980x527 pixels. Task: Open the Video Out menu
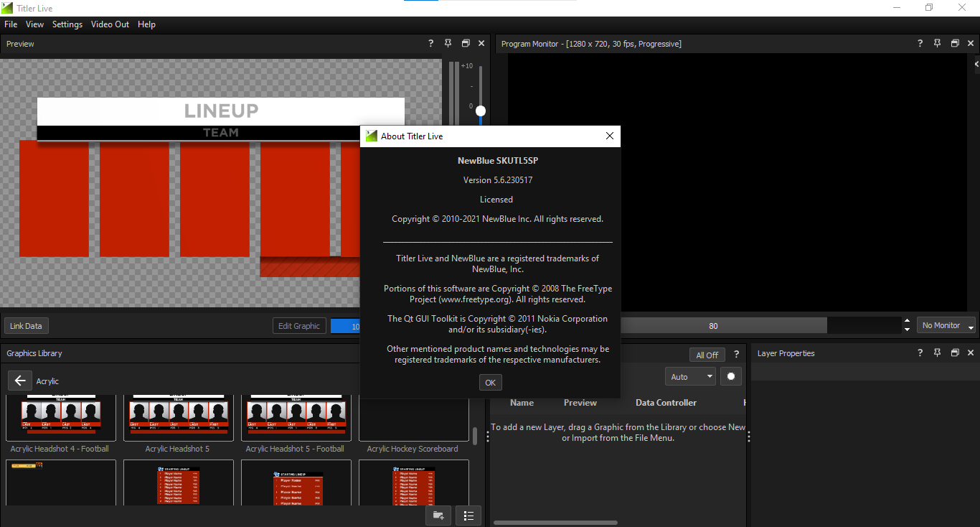(x=110, y=24)
